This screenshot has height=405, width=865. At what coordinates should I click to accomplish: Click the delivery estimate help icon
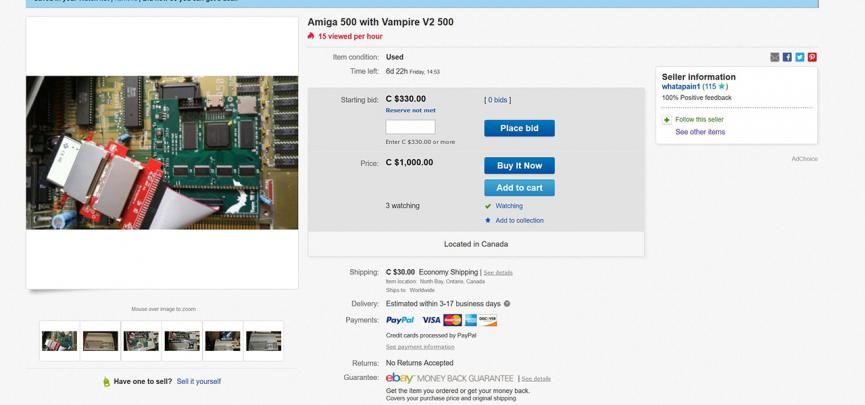(507, 304)
